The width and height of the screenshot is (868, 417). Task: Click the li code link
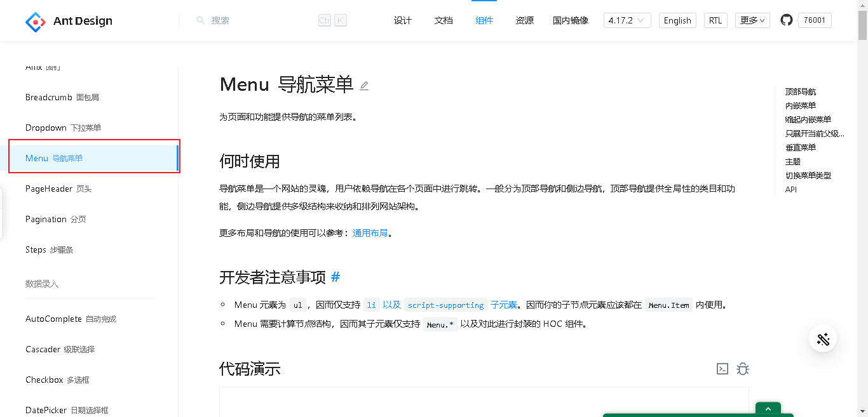[372, 305]
